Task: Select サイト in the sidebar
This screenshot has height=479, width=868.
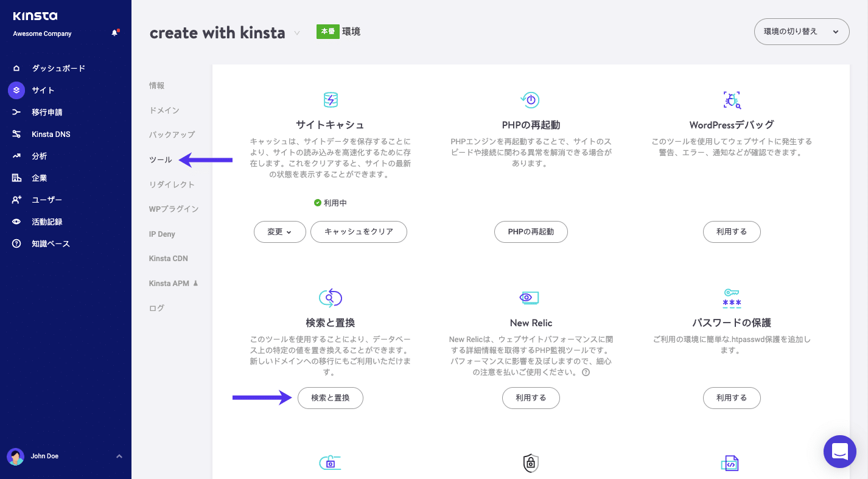Action: tap(43, 90)
